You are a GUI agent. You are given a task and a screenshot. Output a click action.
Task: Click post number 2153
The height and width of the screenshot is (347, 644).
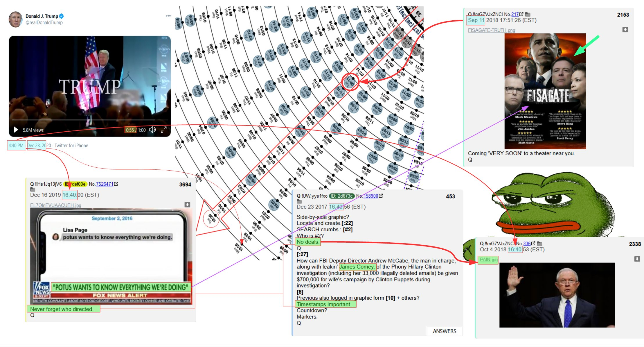[x=623, y=15]
